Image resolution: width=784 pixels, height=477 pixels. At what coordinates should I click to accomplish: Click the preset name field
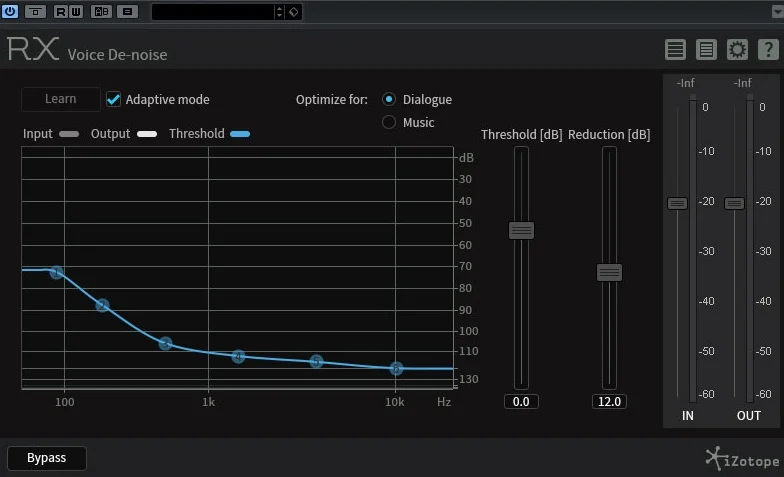[x=212, y=12]
